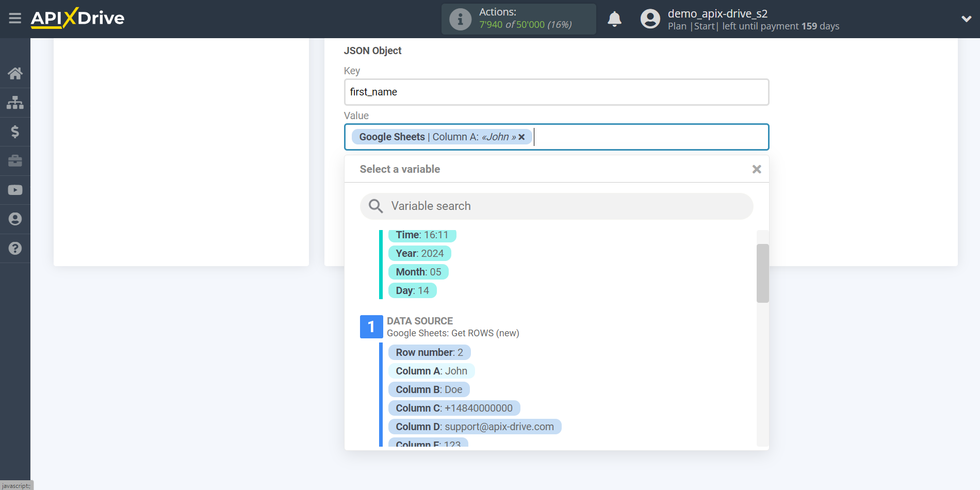The height and width of the screenshot is (490, 980).
Task: Select Column B: Doe variable
Action: [429, 389]
